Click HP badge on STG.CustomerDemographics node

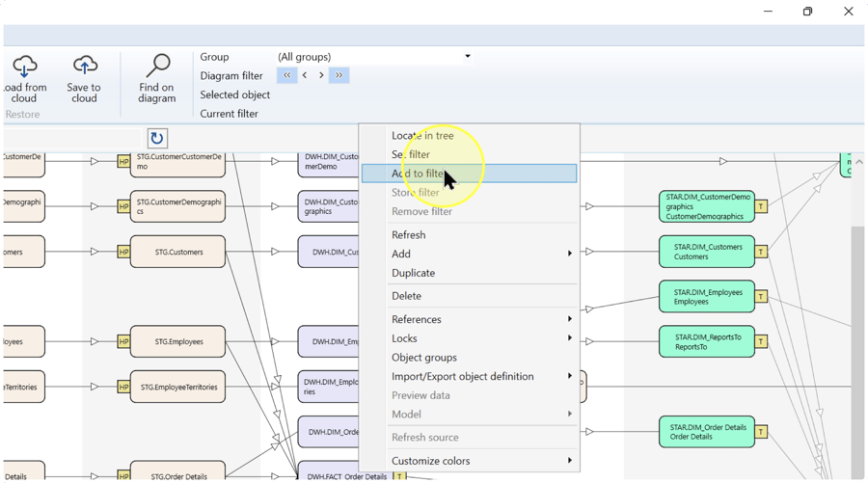point(123,206)
